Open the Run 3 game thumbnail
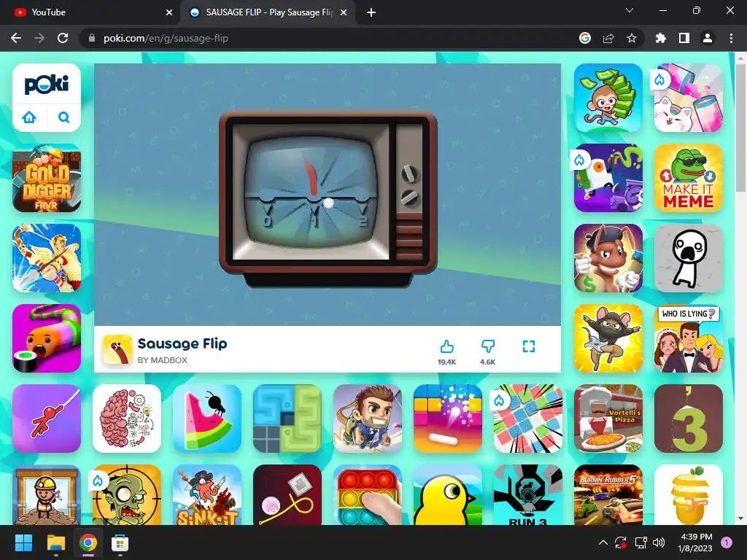 tap(528, 495)
